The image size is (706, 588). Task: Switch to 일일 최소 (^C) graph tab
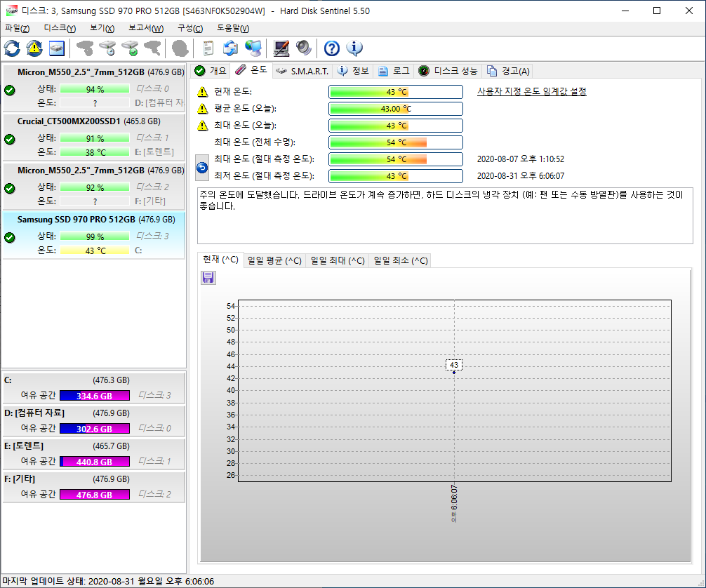coord(401,260)
